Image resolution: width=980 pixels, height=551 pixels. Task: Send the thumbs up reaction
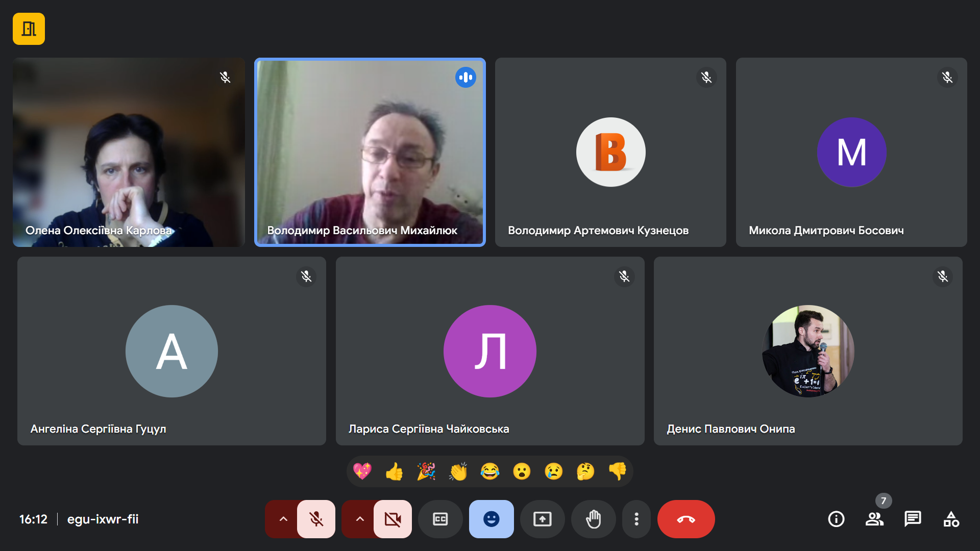coord(394,471)
